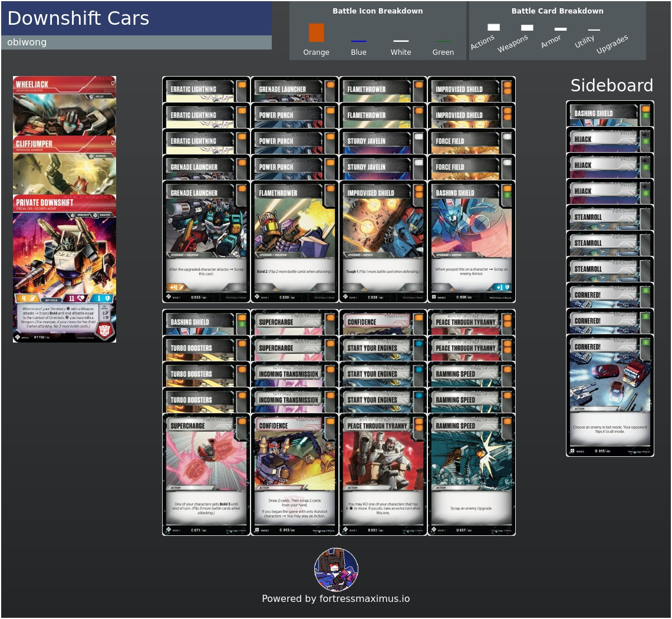
Task: Click the +4 attack bonus on the full-art Grenade Launcher
Action: coord(176,287)
